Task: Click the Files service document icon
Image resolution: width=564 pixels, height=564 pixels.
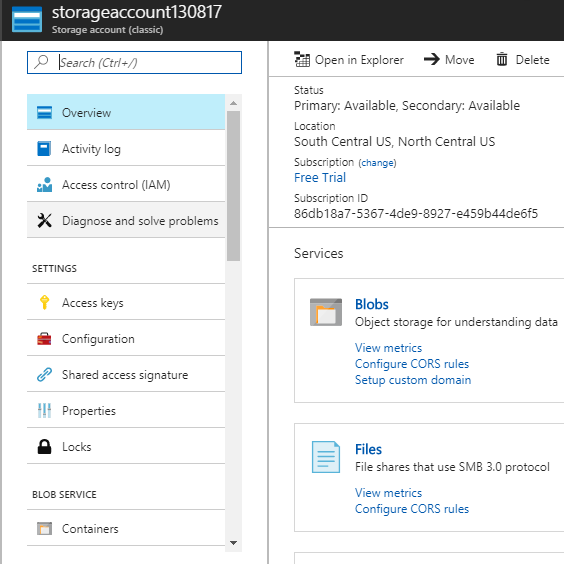Action: tap(326, 456)
